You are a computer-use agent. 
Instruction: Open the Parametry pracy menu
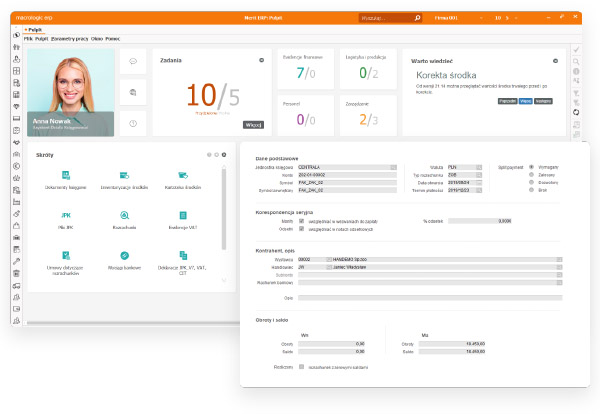point(69,39)
